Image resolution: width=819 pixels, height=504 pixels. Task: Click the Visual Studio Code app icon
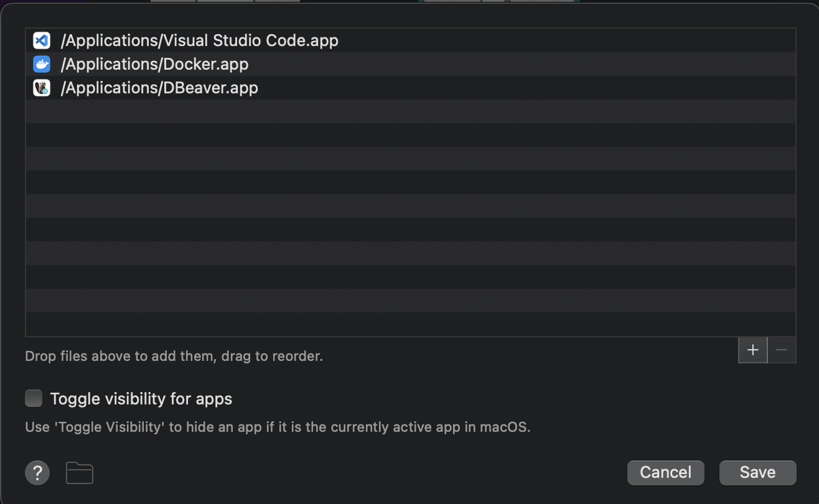pyautogui.click(x=42, y=41)
